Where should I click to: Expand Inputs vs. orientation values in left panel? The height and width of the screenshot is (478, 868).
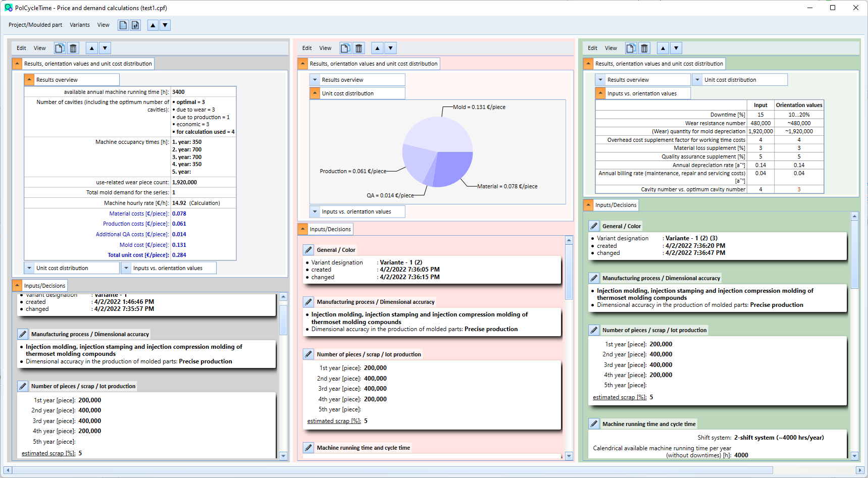[x=126, y=268]
